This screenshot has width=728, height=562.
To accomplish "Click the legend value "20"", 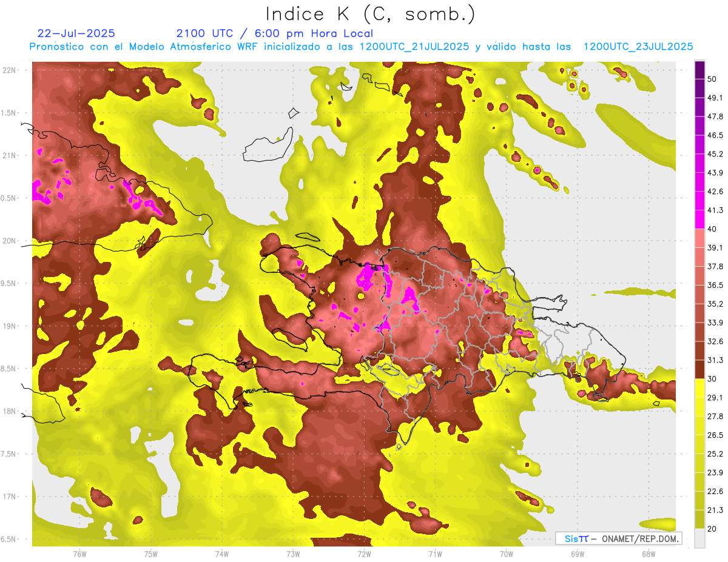I will click(713, 529).
